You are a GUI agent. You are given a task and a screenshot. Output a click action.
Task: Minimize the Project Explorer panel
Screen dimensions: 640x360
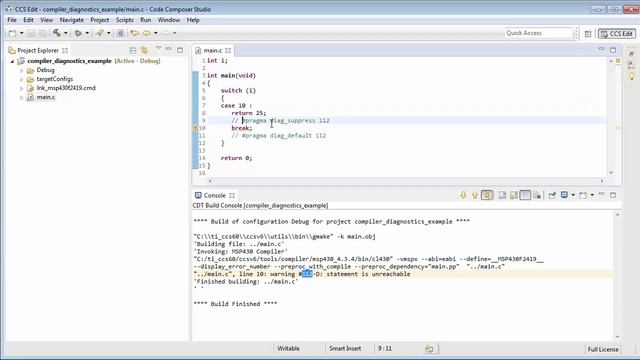pos(169,49)
